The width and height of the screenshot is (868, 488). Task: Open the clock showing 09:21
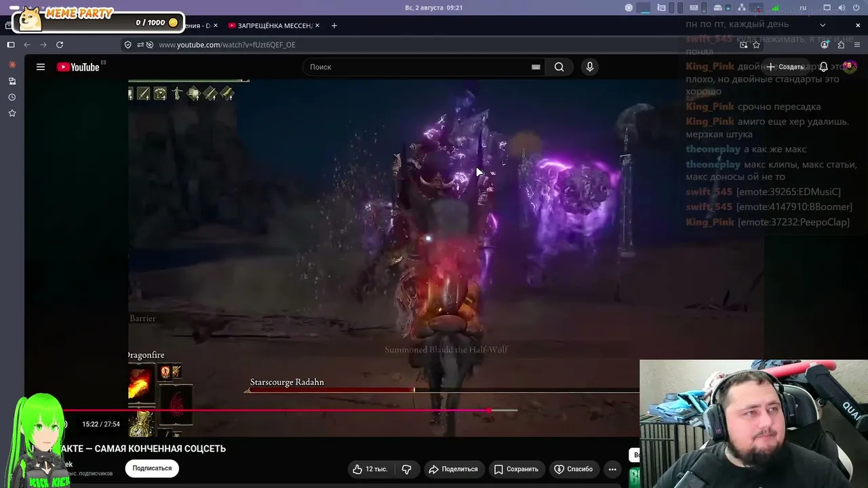pyautogui.click(x=434, y=7)
